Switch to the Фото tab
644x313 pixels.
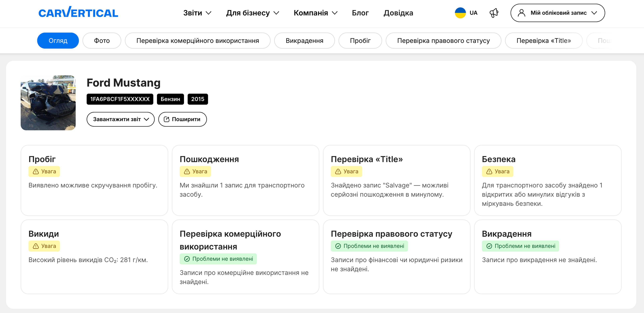click(102, 41)
